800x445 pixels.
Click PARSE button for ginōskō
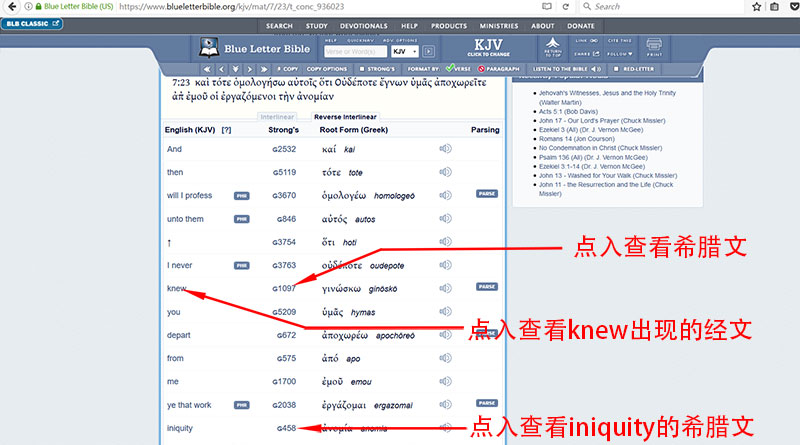(487, 287)
